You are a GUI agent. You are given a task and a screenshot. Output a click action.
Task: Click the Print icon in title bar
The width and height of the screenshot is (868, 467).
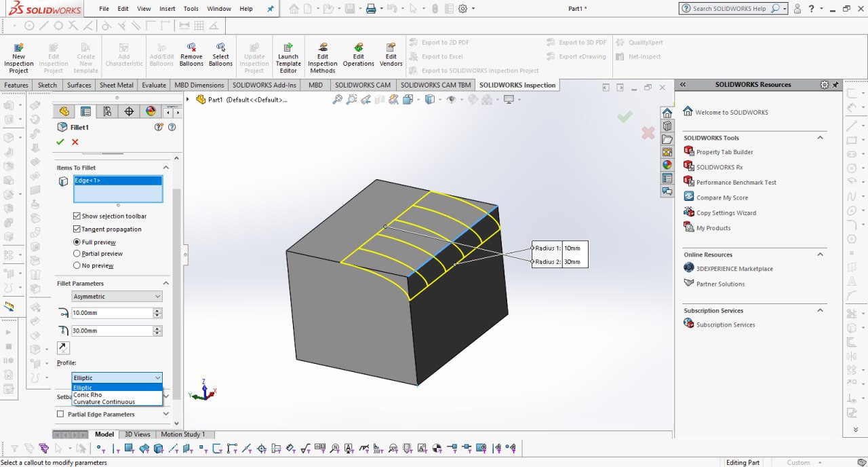tap(370, 9)
